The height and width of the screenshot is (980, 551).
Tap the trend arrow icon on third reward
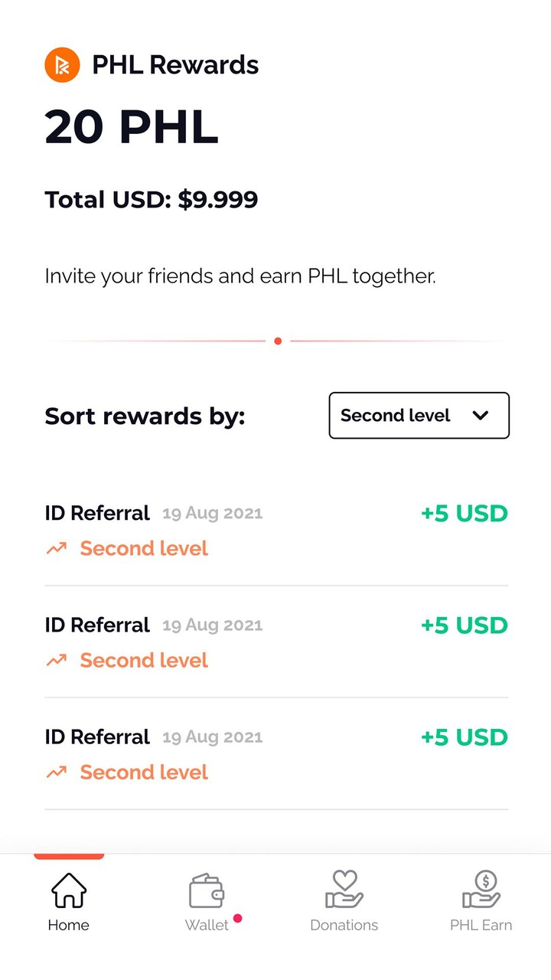click(x=57, y=773)
